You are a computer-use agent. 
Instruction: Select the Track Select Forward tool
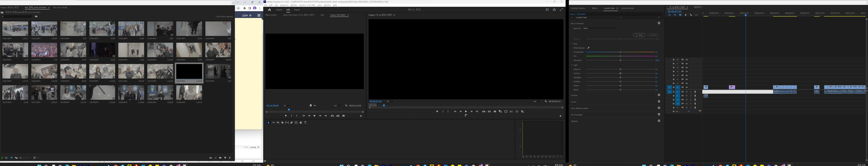pos(273,123)
